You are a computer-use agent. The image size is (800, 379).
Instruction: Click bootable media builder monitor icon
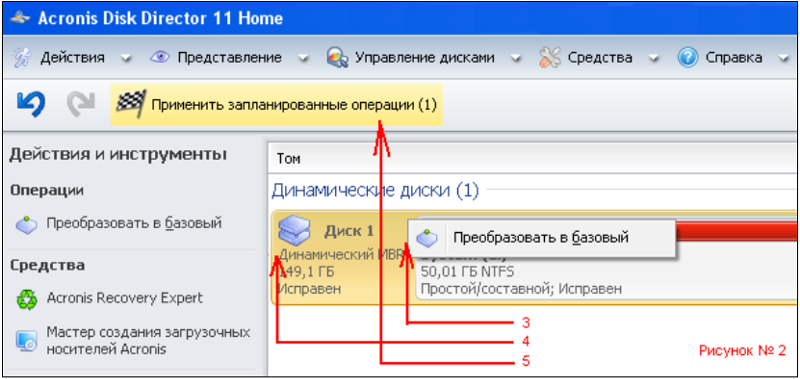tap(26, 341)
